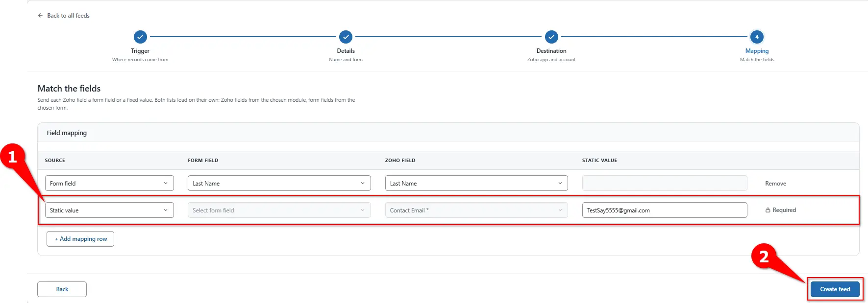Click the Trigger step checkmark circle
Screen dimensions: 868x303
pyautogui.click(x=140, y=37)
